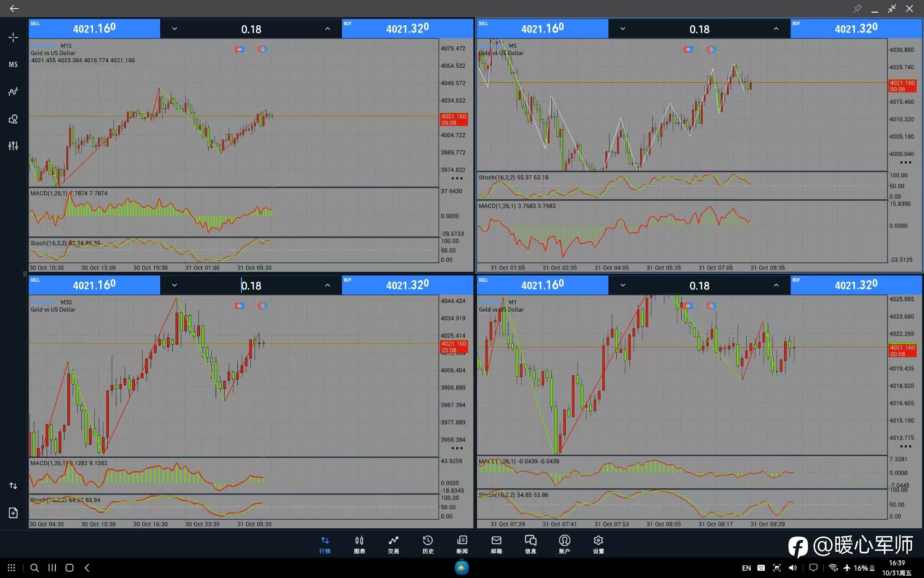Image resolution: width=924 pixels, height=578 pixels.
Task: Open the M5 timeframe selector
Action: pyautogui.click(x=13, y=65)
